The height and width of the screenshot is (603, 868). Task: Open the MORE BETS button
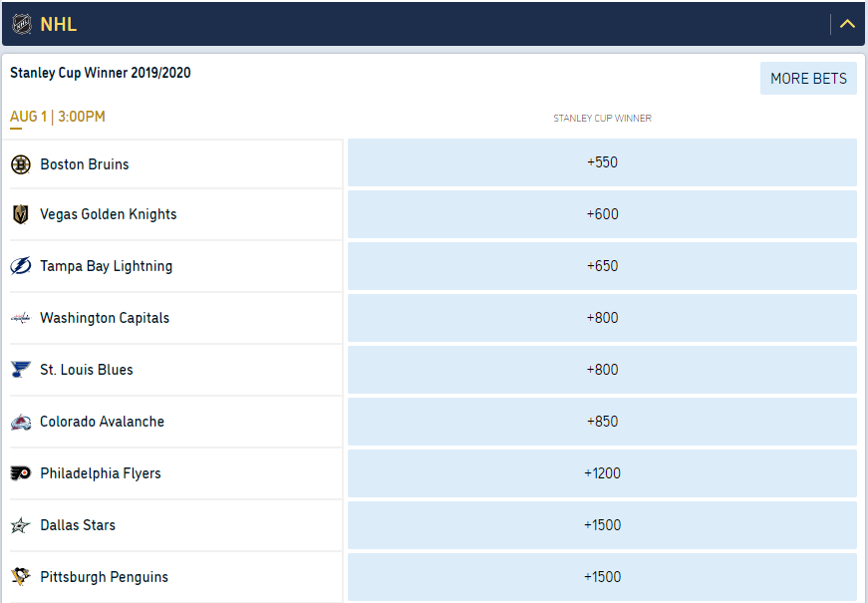(x=808, y=79)
